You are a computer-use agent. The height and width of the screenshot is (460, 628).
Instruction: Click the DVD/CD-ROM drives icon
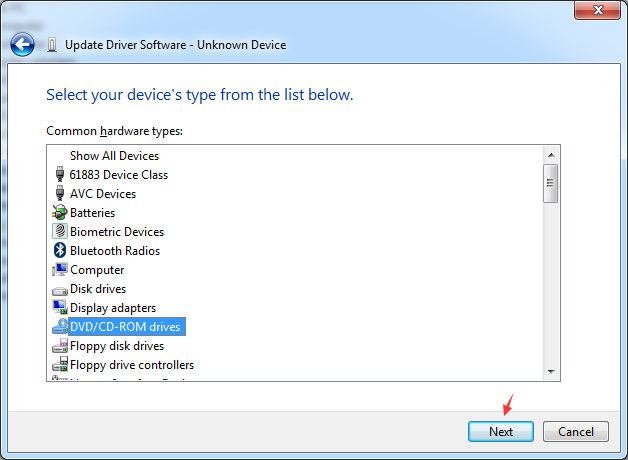pyautogui.click(x=59, y=327)
